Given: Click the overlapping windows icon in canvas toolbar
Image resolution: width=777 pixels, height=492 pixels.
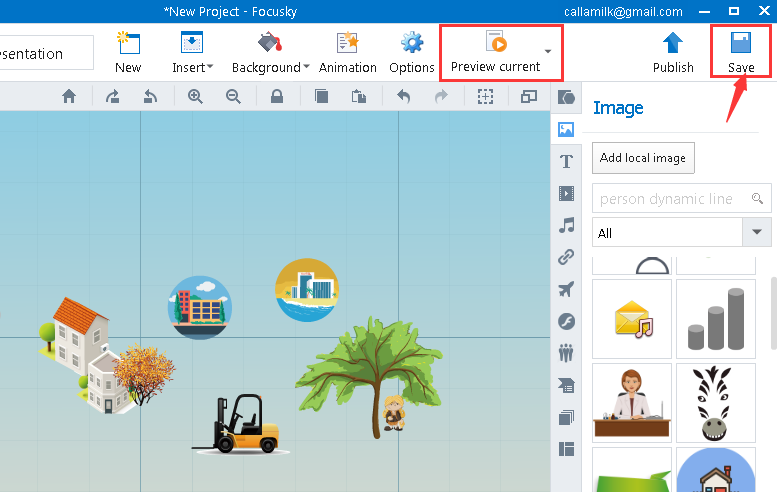Looking at the screenshot, I should click(x=529, y=96).
